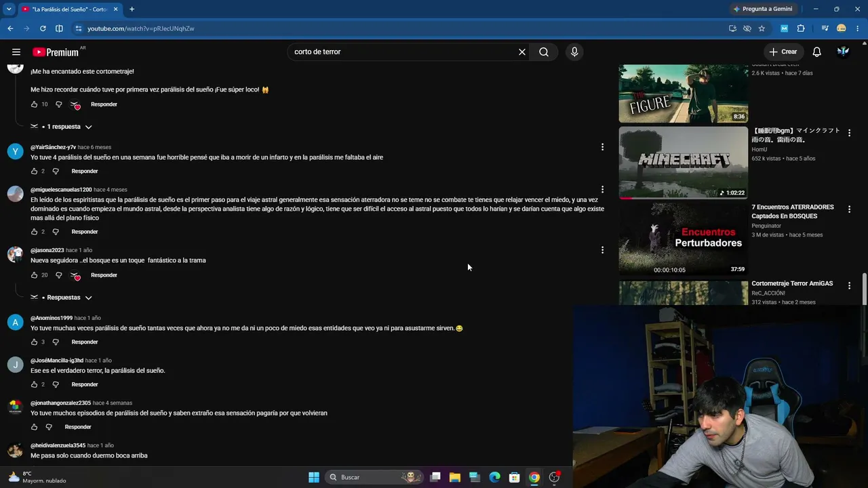Go to YouTube Premium home logo
The image size is (868, 488).
pos(56,52)
